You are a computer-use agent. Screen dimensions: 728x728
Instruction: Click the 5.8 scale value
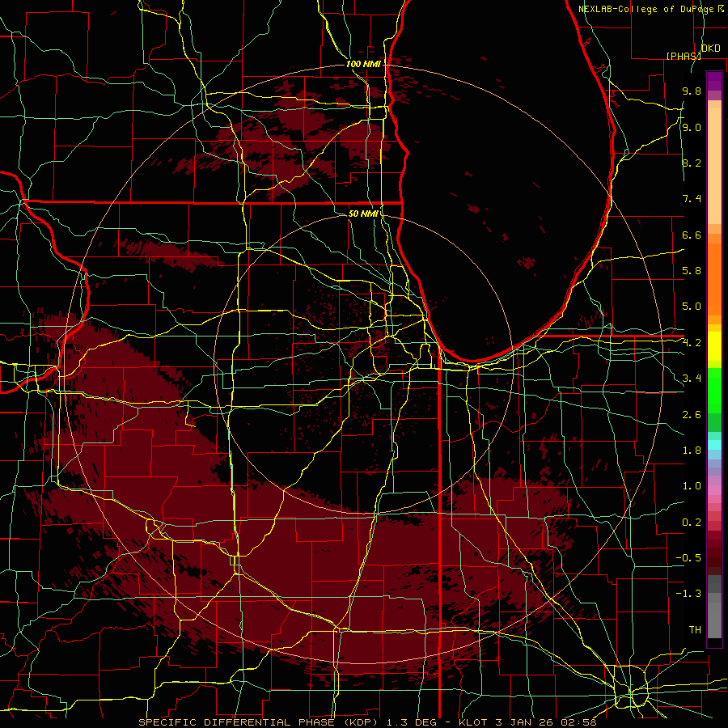[x=692, y=271]
